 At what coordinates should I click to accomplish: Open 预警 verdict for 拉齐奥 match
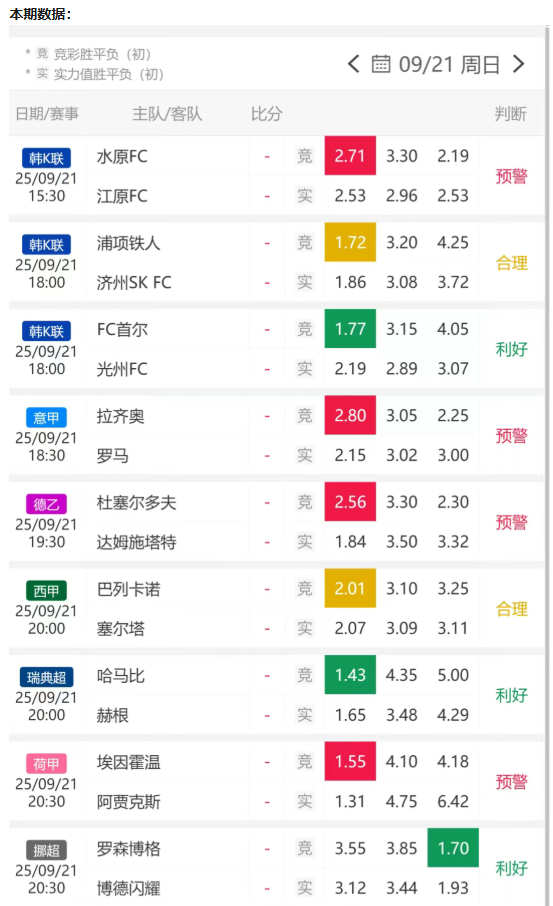click(x=511, y=435)
